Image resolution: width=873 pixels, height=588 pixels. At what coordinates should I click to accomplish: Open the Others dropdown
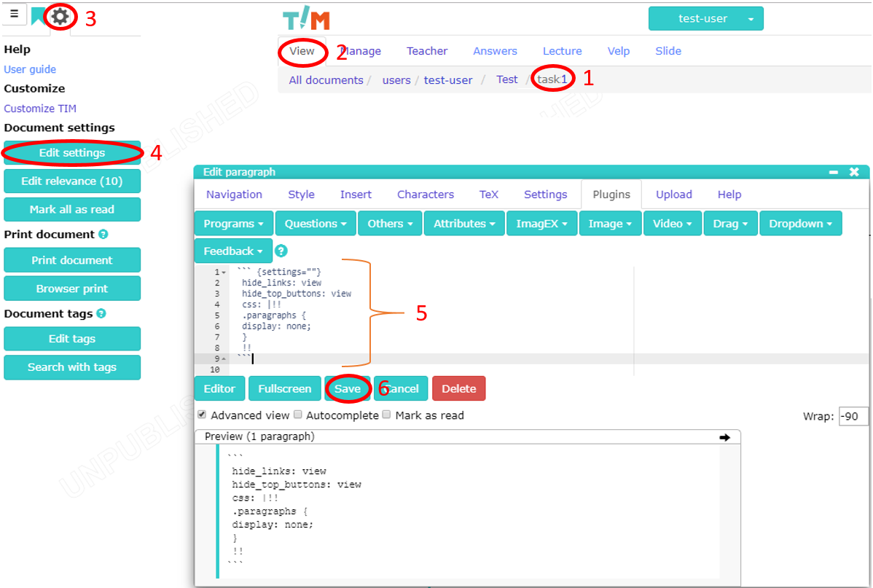click(x=390, y=223)
